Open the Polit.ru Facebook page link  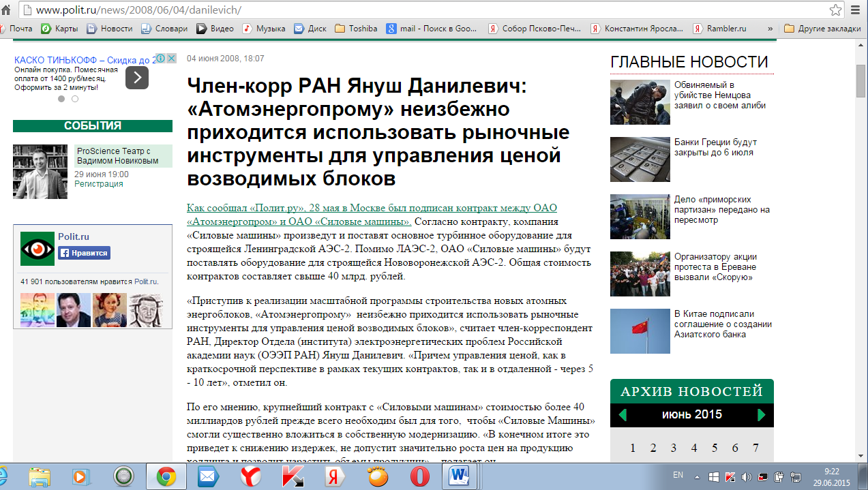coord(73,236)
